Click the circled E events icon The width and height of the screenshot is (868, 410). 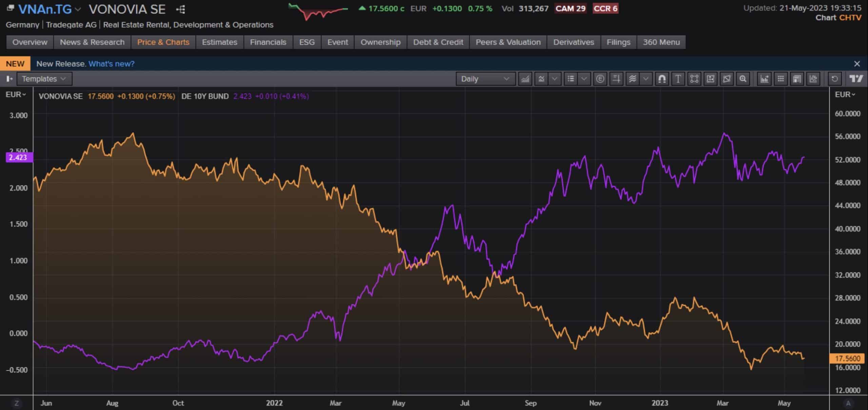[600, 79]
